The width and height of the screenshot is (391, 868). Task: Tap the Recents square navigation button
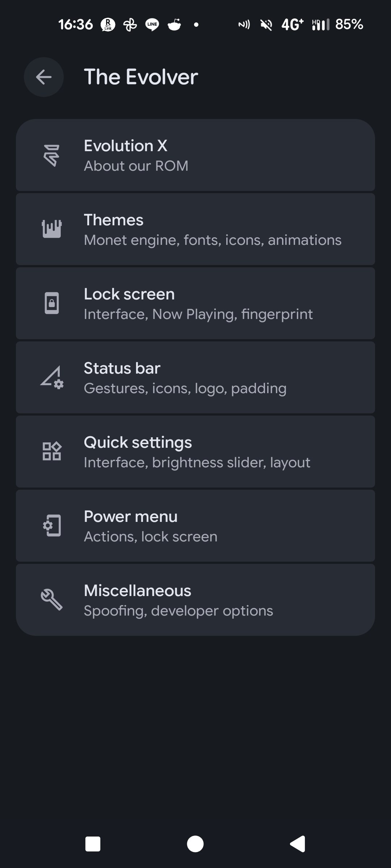coord(93,844)
